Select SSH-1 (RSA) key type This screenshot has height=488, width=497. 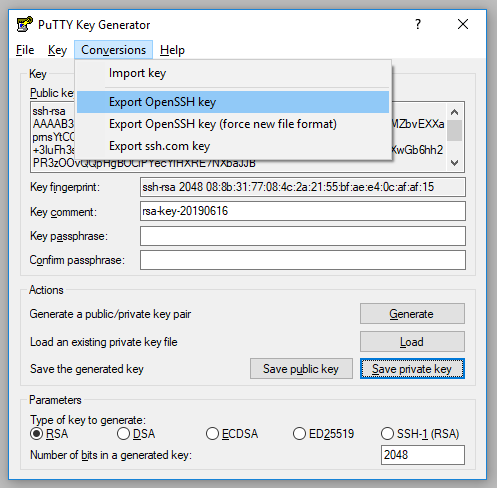pos(420,434)
